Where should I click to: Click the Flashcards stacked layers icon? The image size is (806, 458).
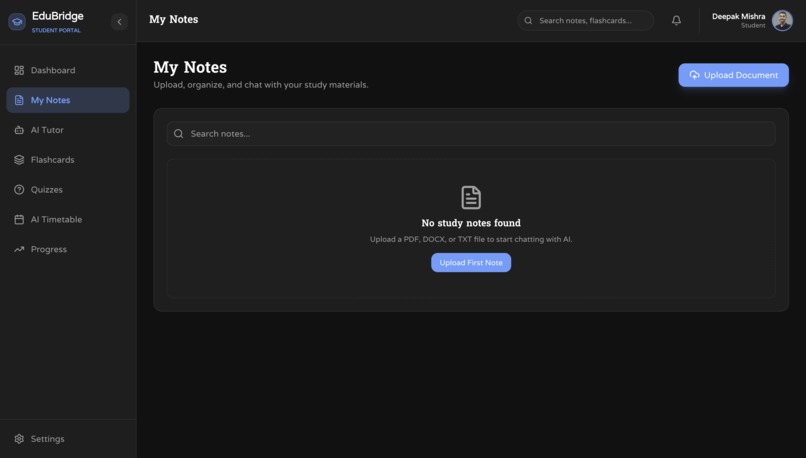[19, 160]
